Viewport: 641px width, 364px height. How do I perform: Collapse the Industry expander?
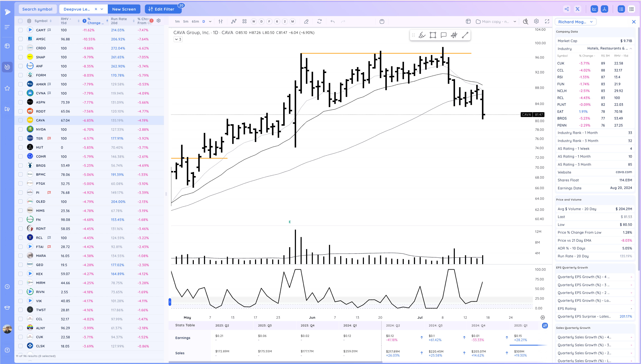[x=631, y=49]
